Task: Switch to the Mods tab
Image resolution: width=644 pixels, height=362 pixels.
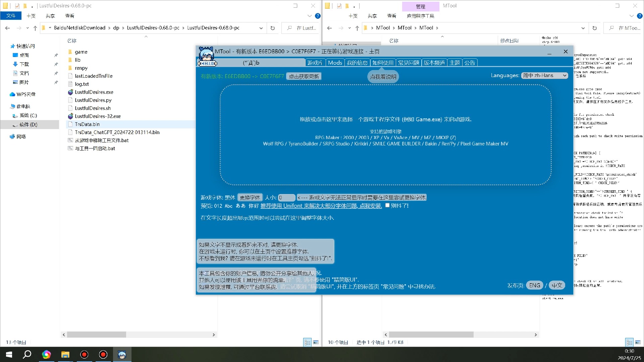Action: [335, 63]
